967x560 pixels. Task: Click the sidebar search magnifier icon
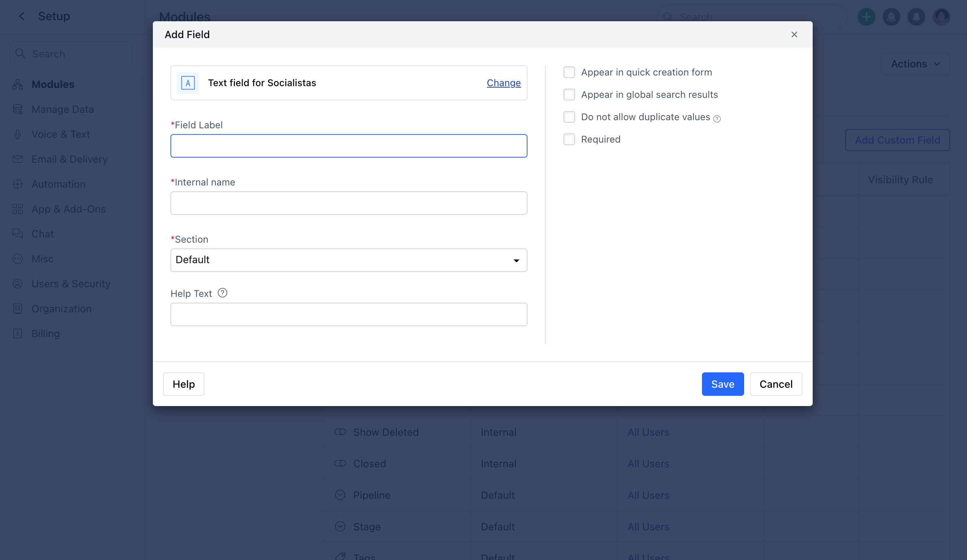click(x=20, y=54)
